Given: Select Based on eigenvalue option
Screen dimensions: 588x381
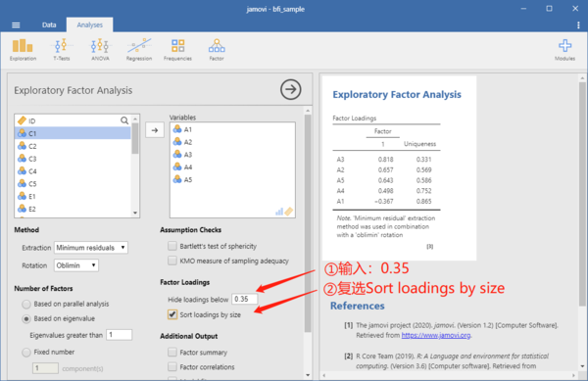Looking at the screenshot, I should 26,319.
